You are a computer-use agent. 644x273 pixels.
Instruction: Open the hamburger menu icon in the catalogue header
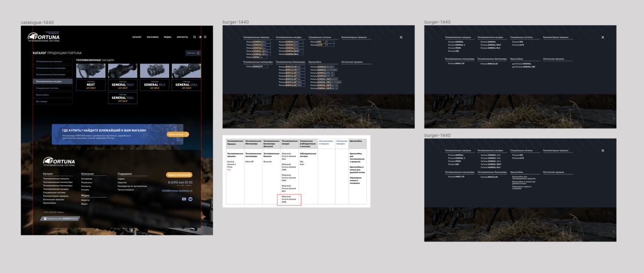[x=205, y=37]
